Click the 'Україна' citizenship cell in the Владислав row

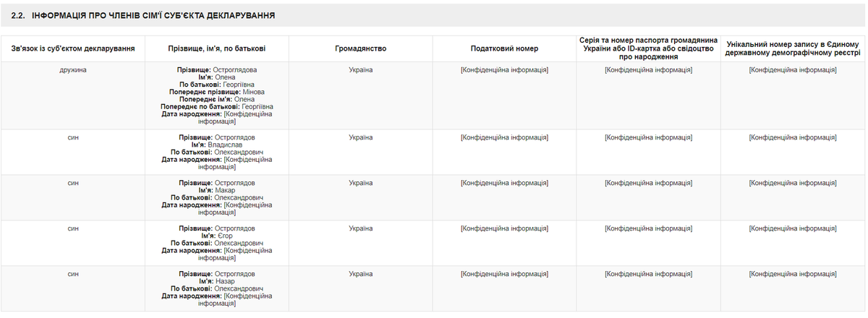pos(360,137)
